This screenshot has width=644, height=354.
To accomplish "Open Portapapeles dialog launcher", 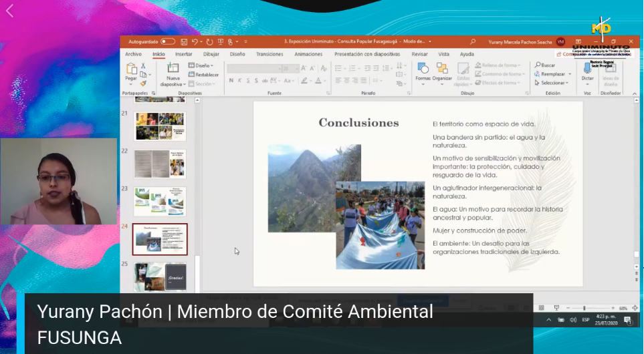I will tap(153, 94).
